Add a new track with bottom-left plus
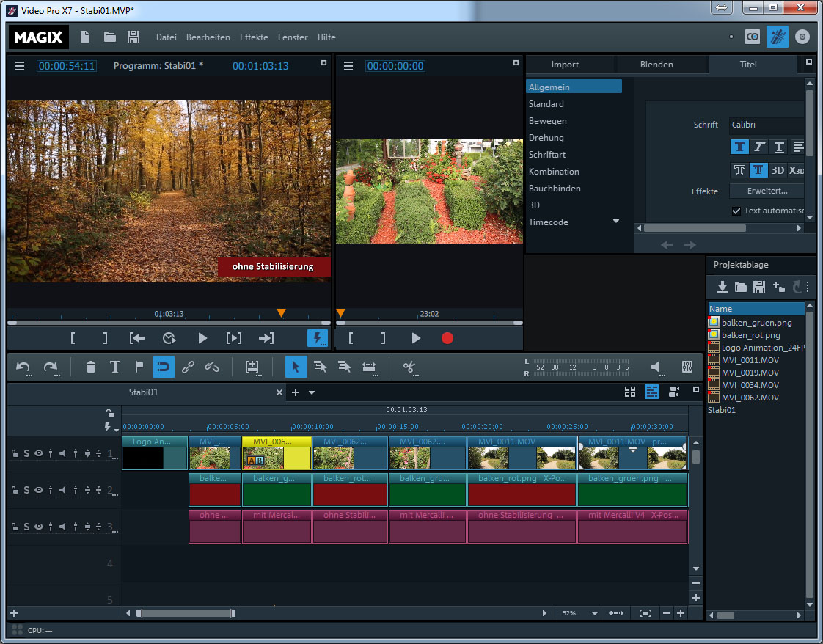This screenshot has width=823, height=644. [x=14, y=613]
